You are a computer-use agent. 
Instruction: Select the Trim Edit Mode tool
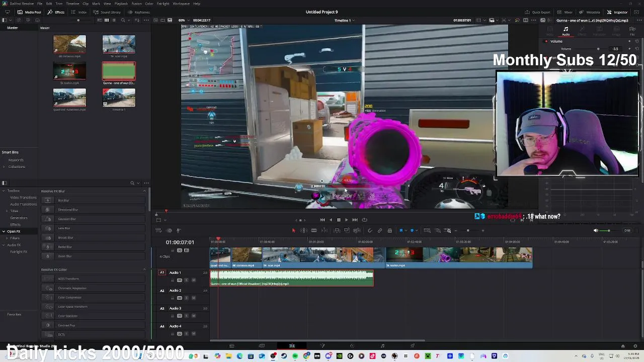tap(304, 231)
